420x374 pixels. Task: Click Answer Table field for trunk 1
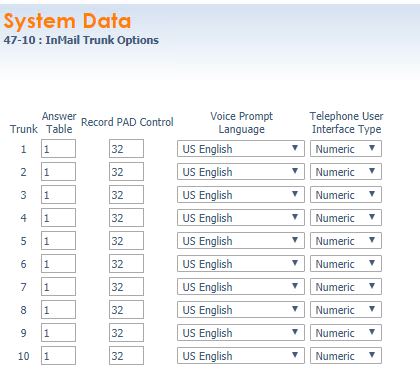[58, 149]
